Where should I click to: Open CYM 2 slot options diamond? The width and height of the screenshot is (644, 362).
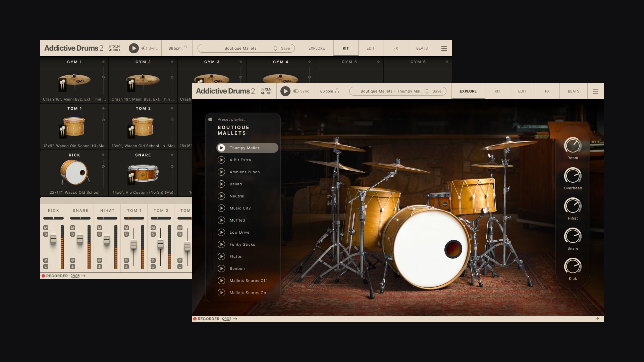[x=172, y=62]
